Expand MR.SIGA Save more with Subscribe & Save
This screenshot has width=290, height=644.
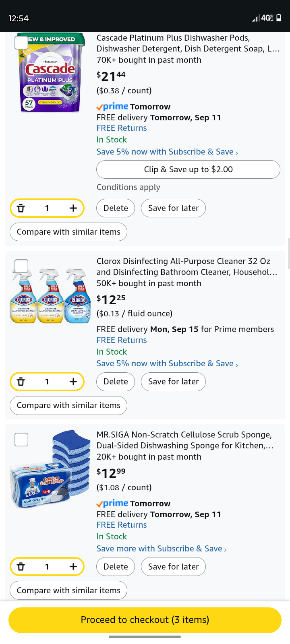pos(162,549)
